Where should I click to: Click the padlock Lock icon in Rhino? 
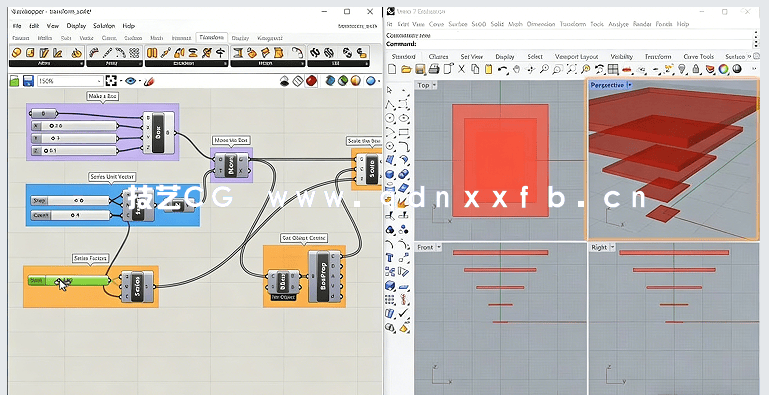[696, 69]
